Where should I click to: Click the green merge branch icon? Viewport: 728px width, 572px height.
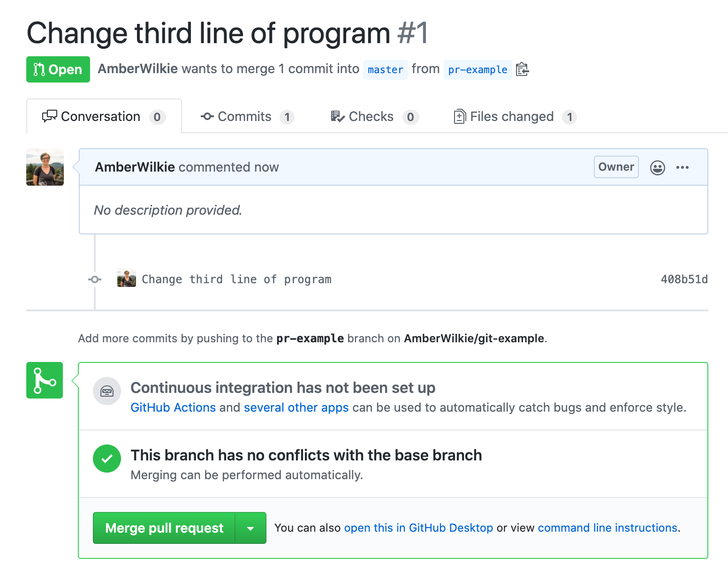point(45,380)
